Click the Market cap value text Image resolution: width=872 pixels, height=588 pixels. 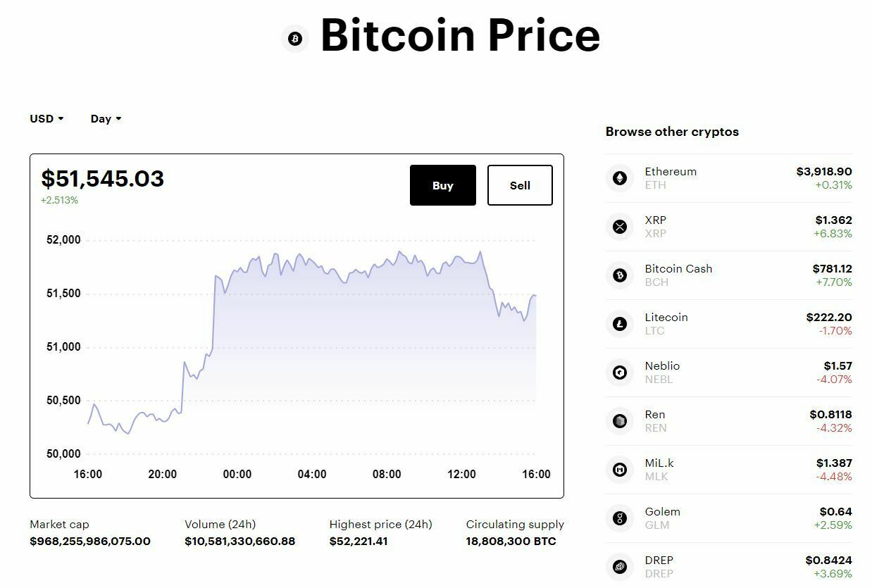pos(92,541)
